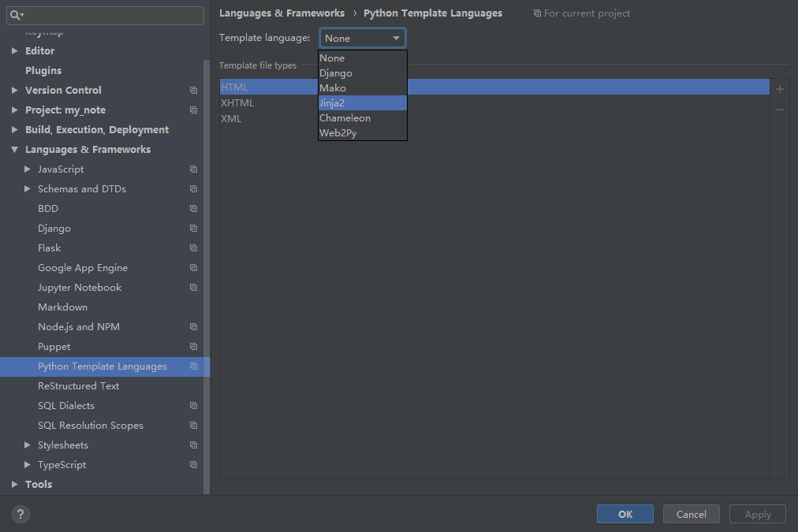798x532 pixels.
Task: Click project-level icon beside Google App Engine
Action: 193,267
